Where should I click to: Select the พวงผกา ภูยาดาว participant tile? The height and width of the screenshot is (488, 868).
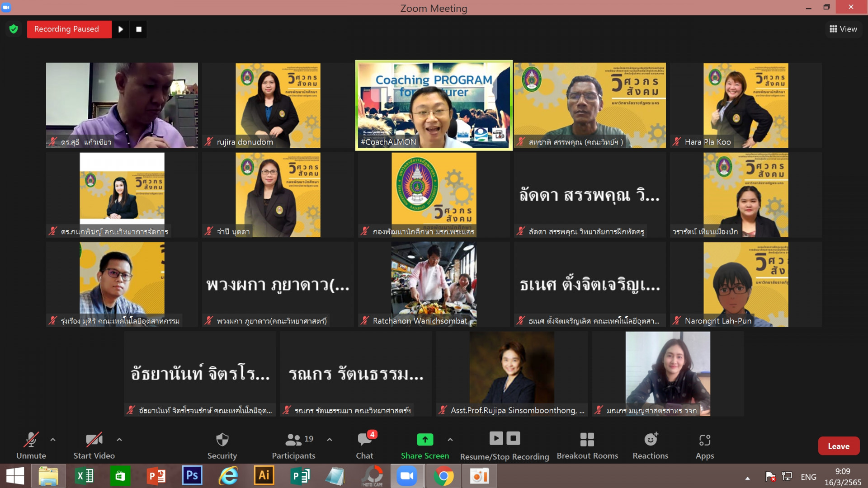[x=278, y=284]
